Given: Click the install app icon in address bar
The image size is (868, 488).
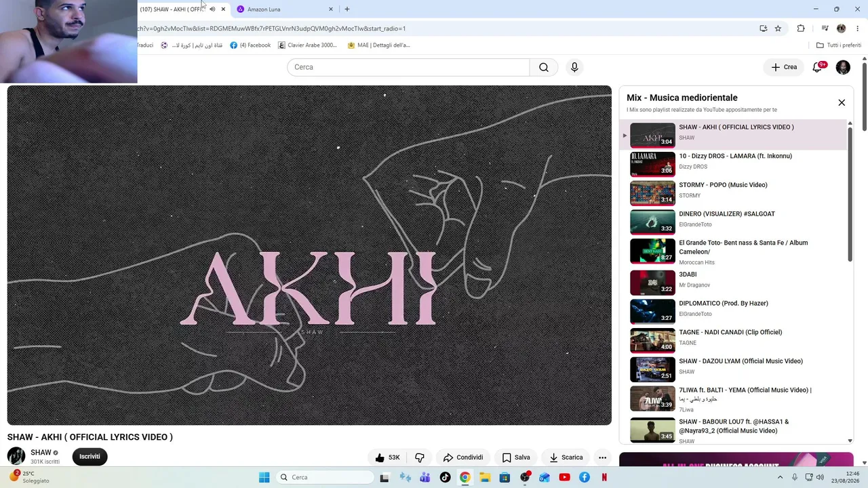Looking at the screenshot, I should 764,28.
